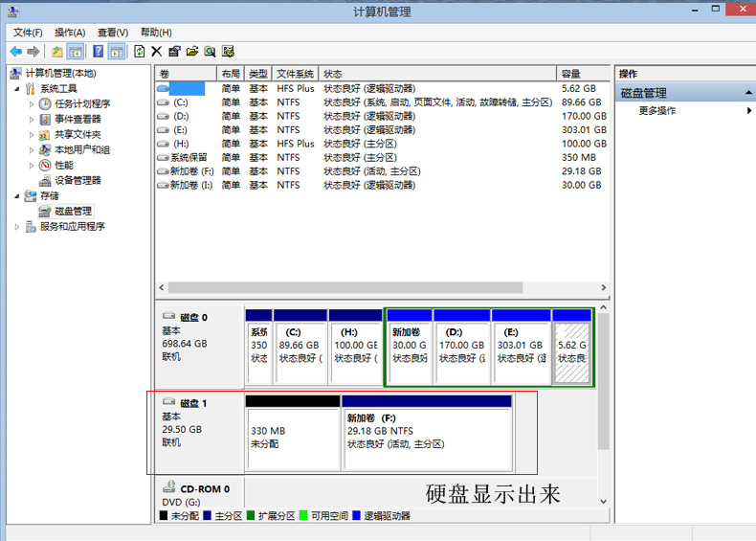This screenshot has width=756, height=541.
Task: Click 更多操作 in the actions pane
Action: pos(657,110)
